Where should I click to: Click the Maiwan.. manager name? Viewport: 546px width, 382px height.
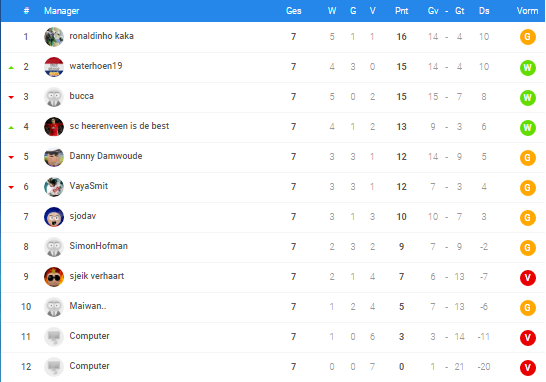[x=88, y=306]
